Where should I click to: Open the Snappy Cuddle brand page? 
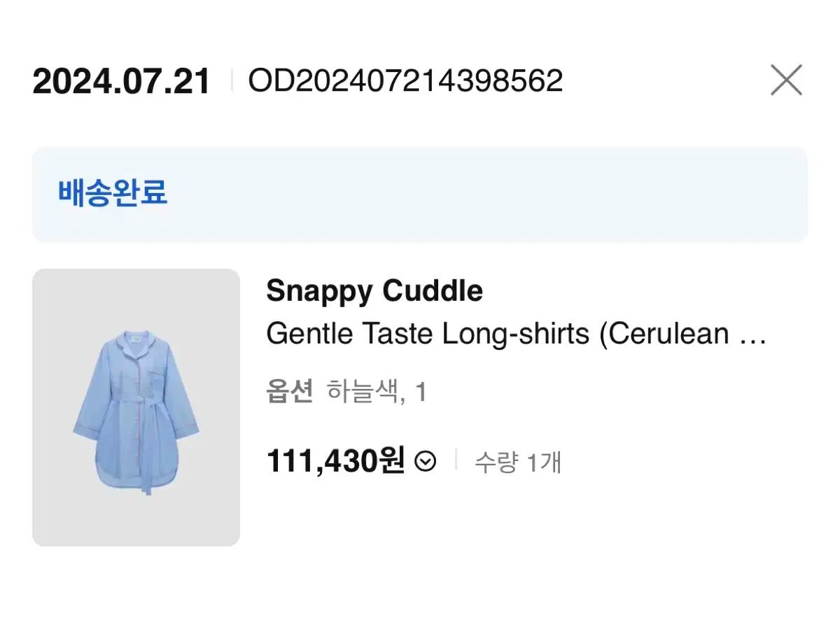pos(374,291)
